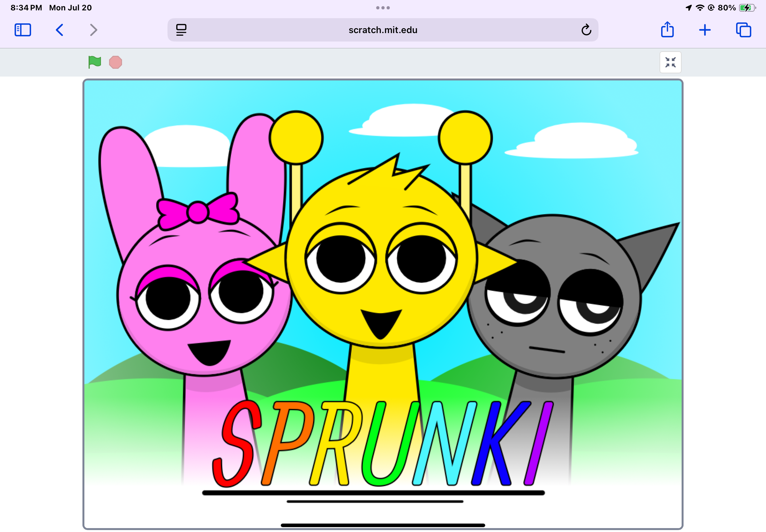The image size is (766, 532).
Task: Tap the three dots multitasking menu
Action: pos(383,8)
